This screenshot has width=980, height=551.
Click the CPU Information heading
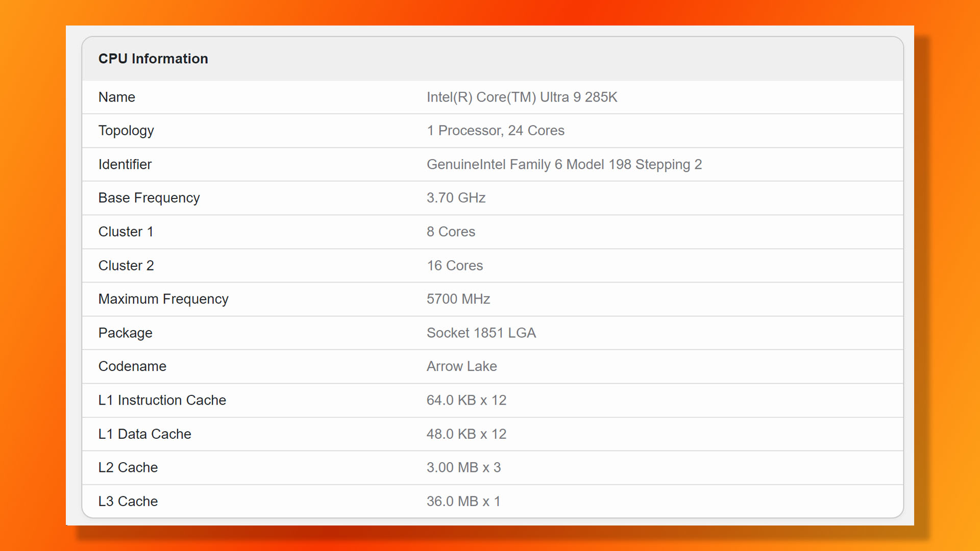pyautogui.click(x=153, y=59)
